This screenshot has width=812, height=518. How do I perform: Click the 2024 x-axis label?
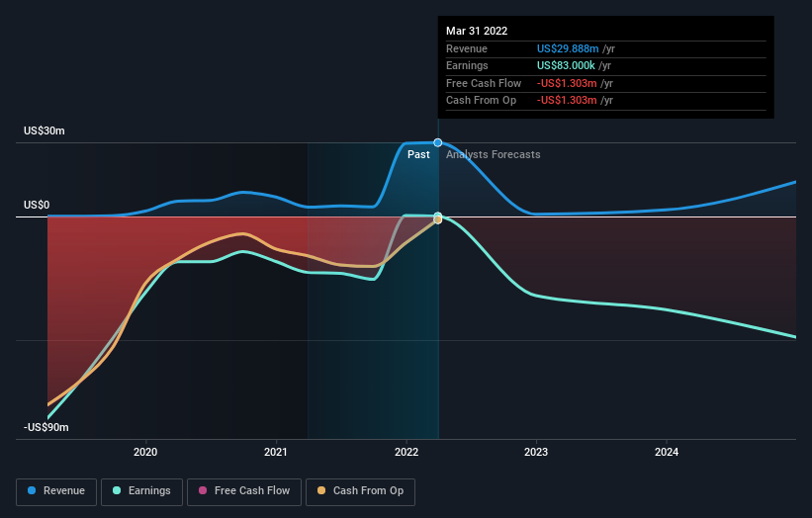[667, 452]
